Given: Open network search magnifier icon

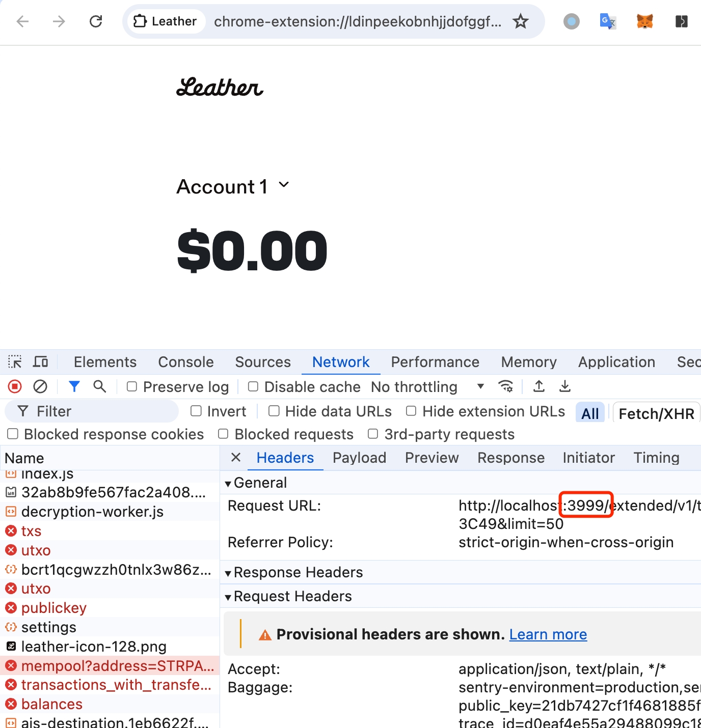Looking at the screenshot, I should click(x=100, y=387).
